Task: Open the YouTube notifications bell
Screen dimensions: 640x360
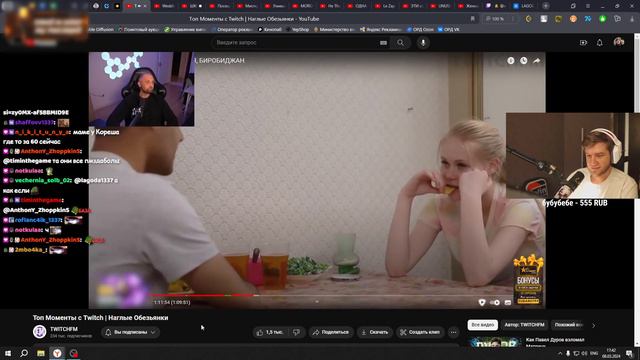Action: tap(600, 42)
